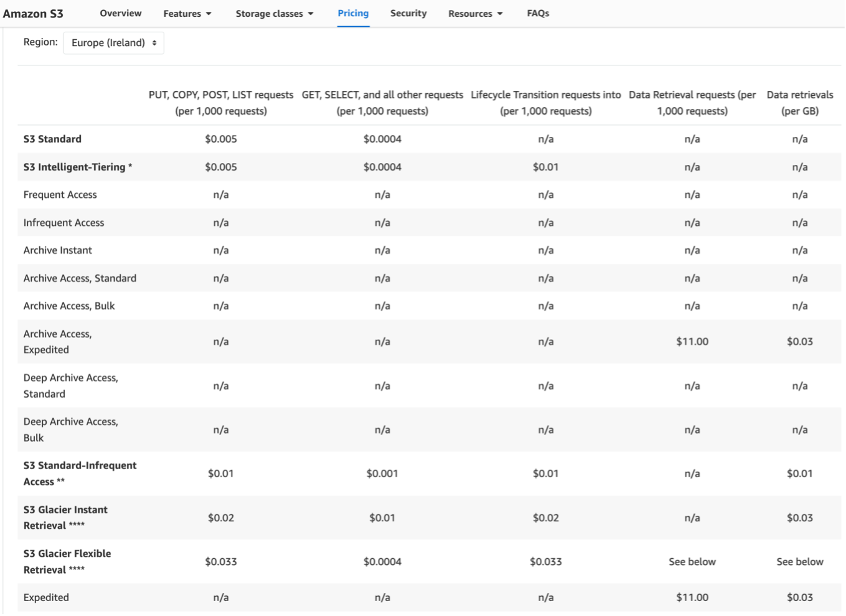Click the S3 Glacier Flexible Retrieval row

tap(67, 561)
